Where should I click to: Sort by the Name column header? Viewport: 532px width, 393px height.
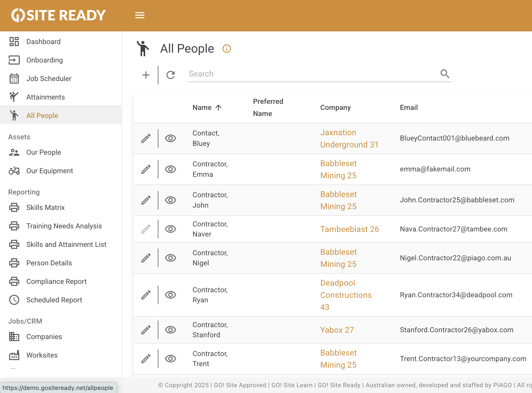[x=202, y=108]
